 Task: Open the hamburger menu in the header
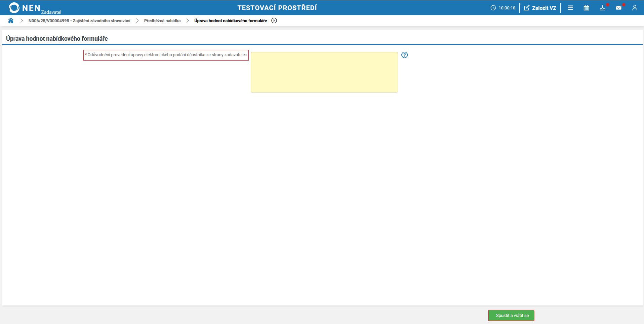pyautogui.click(x=570, y=8)
